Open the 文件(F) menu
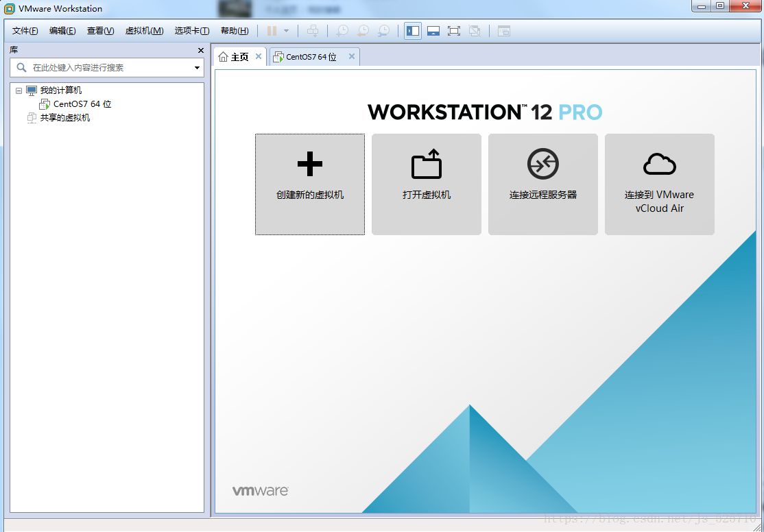 point(25,31)
